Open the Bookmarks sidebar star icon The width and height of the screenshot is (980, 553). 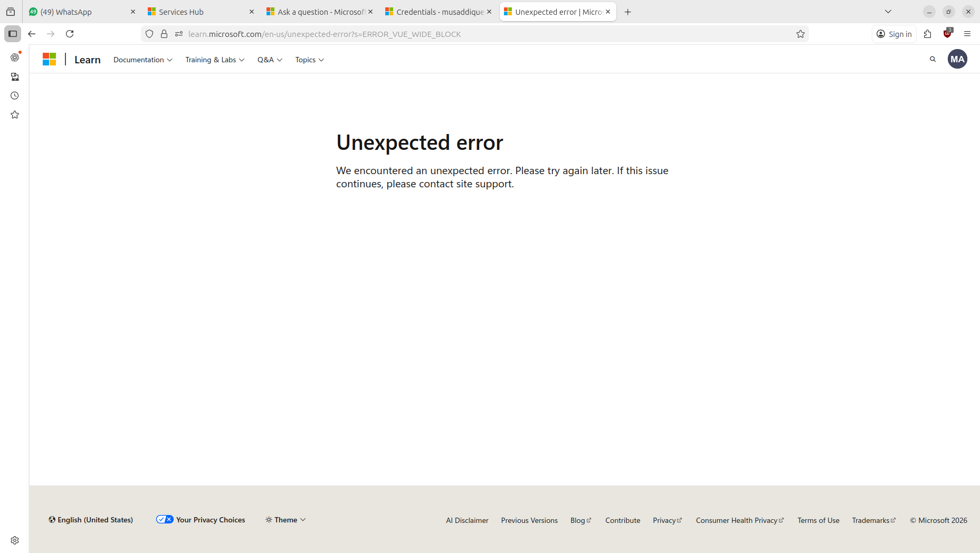(x=15, y=115)
